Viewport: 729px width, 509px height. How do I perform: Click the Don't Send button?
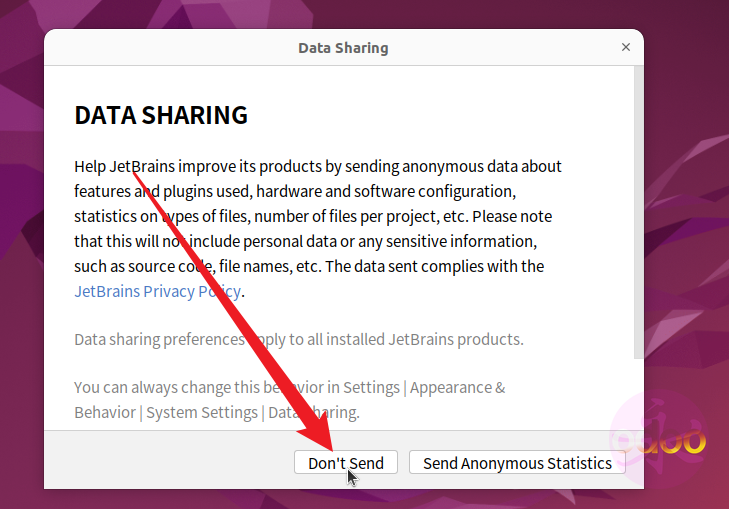(x=345, y=463)
